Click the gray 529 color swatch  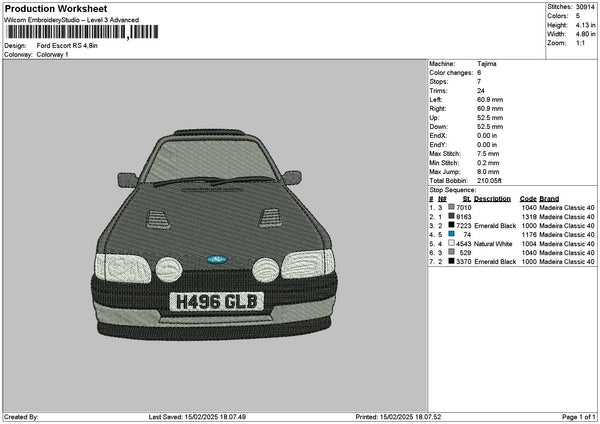click(x=451, y=253)
